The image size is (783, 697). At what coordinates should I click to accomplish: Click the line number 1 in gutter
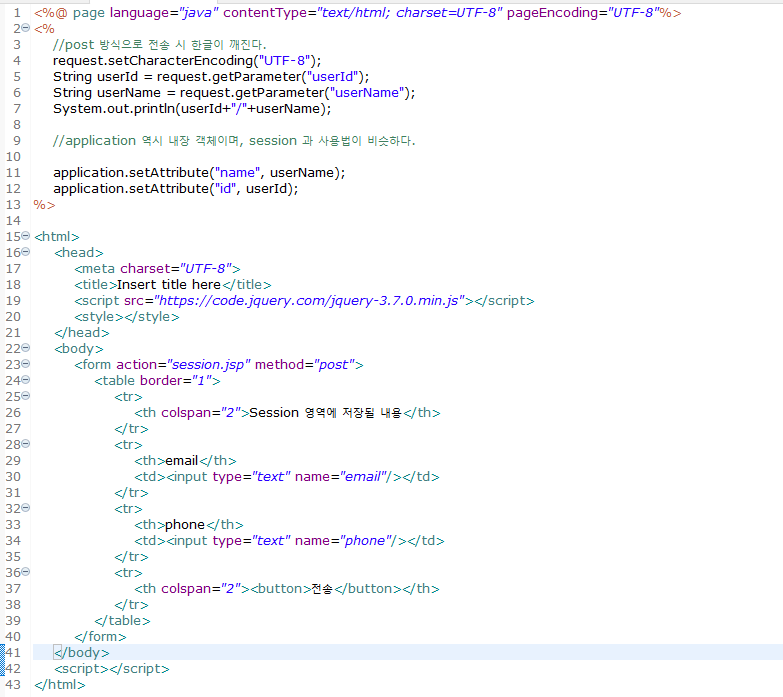point(17,12)
